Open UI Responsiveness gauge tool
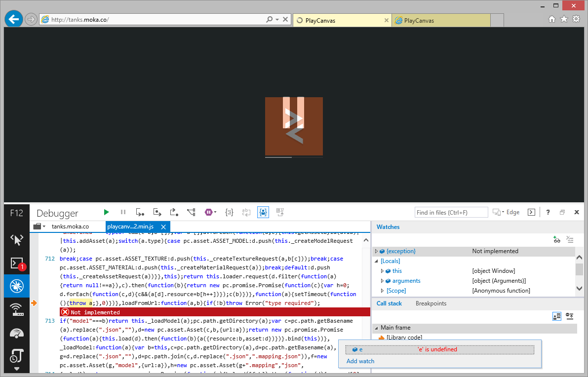This screenshot has width=588, height=377. [x=16, y=333]
